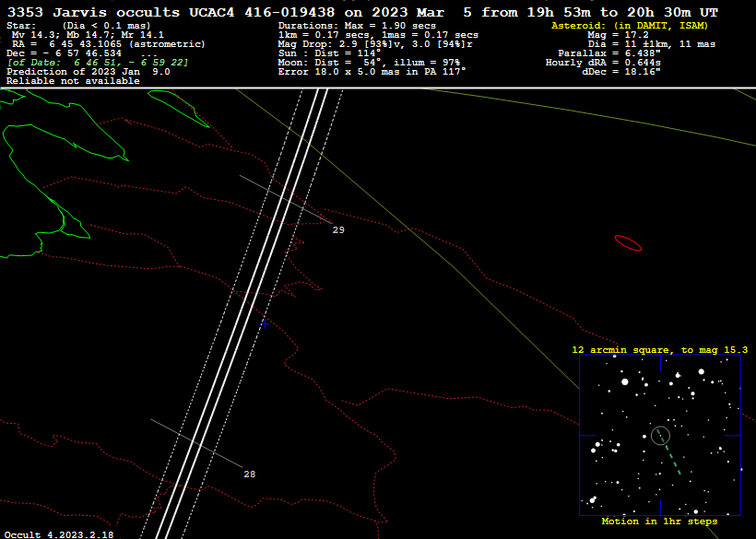This screenshot has width=756, height=539.
Task: Click the title text '3353 Jarvis occults UCAC4 416-019438'
Action: point(171,13)
